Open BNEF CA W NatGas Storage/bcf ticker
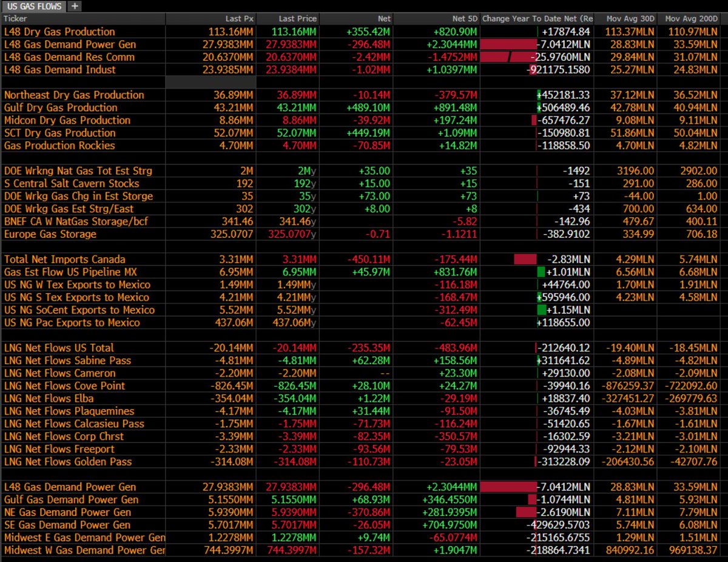Viewport: 728px width, 562px height. (x=75, y=222)
